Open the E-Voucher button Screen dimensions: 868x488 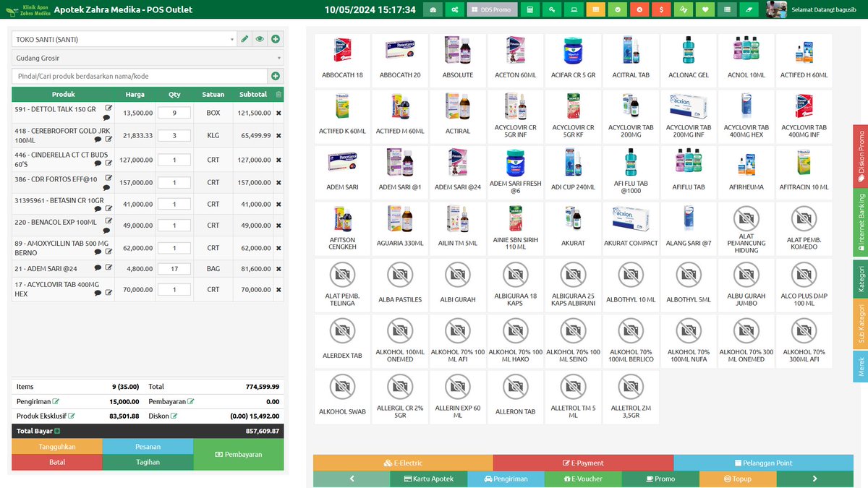click(583, 479)
